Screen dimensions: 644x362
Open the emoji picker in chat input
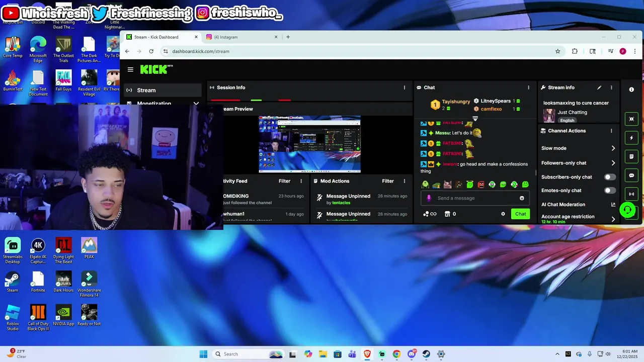522,198
